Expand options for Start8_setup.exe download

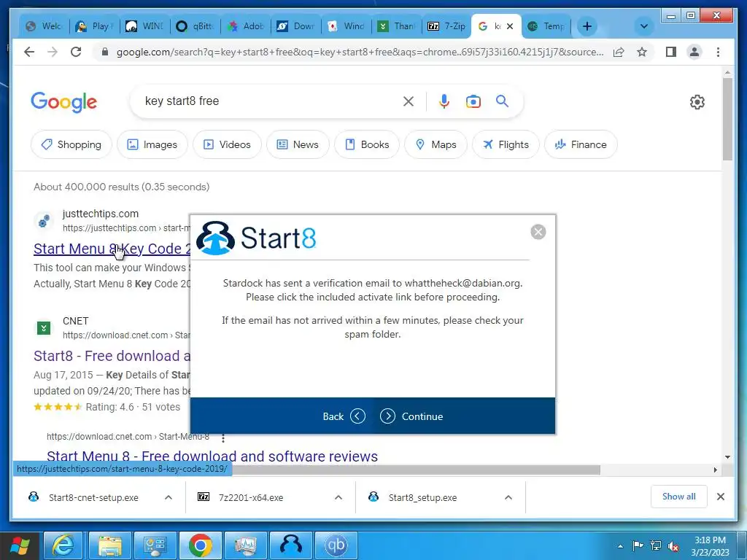pyautogui.click(x=508, y=497)
